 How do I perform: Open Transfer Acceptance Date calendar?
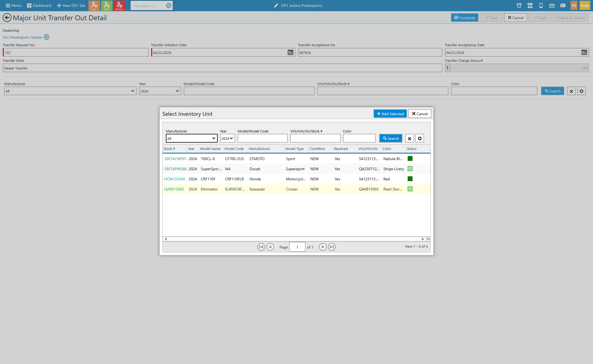click(x=584, y=52)
